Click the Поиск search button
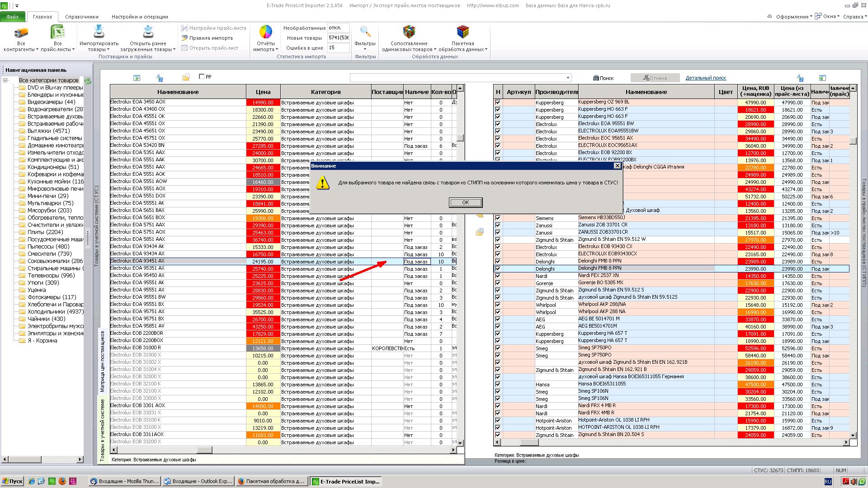Viewport: 868px width, 488px height. tap(604, 78)
